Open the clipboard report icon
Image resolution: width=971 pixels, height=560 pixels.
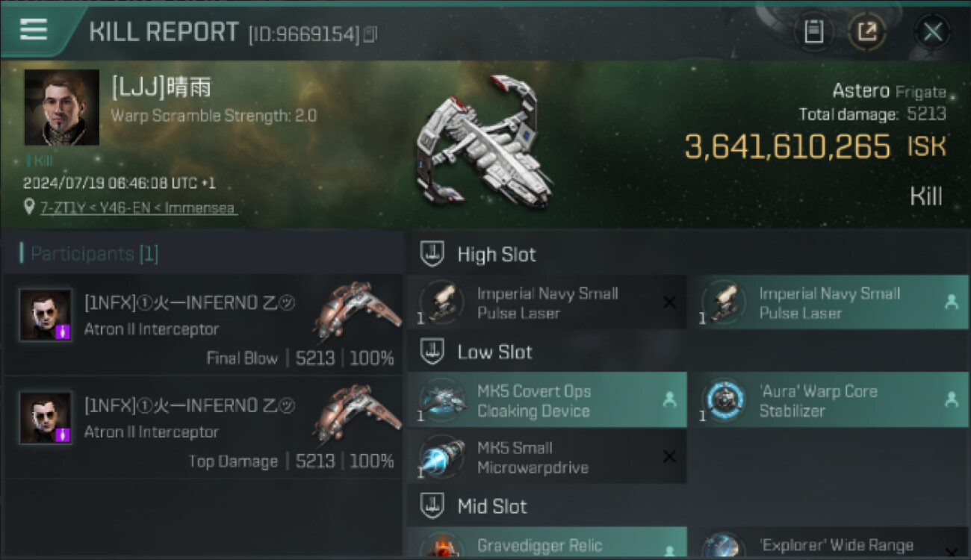point(813,32)
